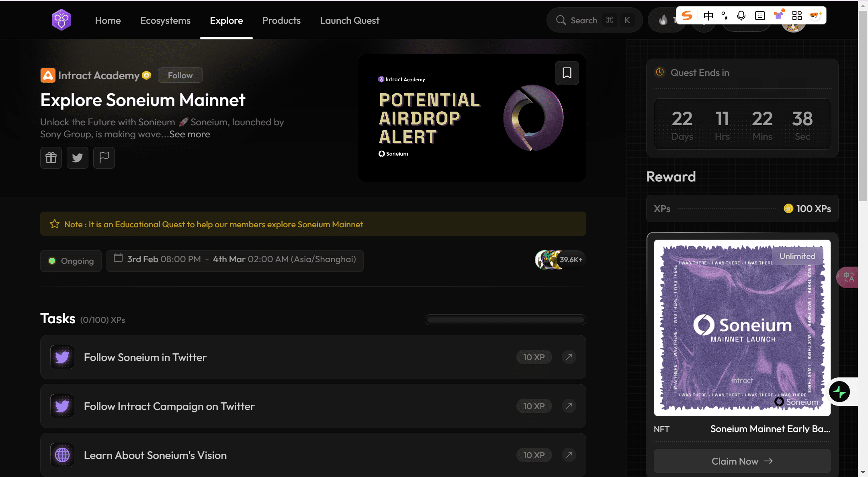Click the gift rewards icon button
868x477 pixels.
51,158
